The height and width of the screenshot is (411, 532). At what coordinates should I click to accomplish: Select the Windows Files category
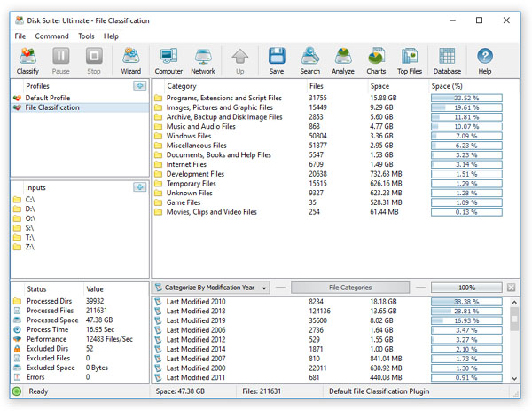tap(189, 136)
